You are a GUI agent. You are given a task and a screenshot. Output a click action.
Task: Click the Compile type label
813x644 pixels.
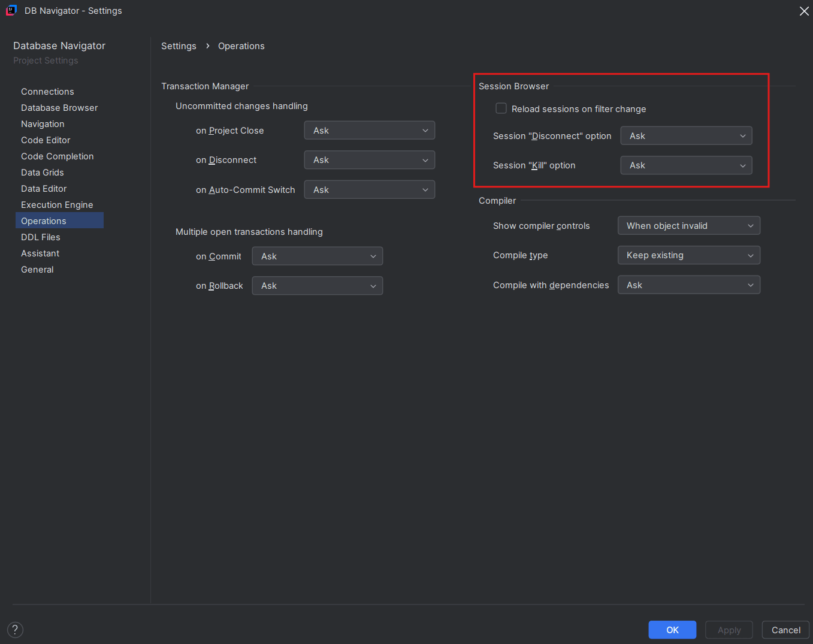(521, 255)
